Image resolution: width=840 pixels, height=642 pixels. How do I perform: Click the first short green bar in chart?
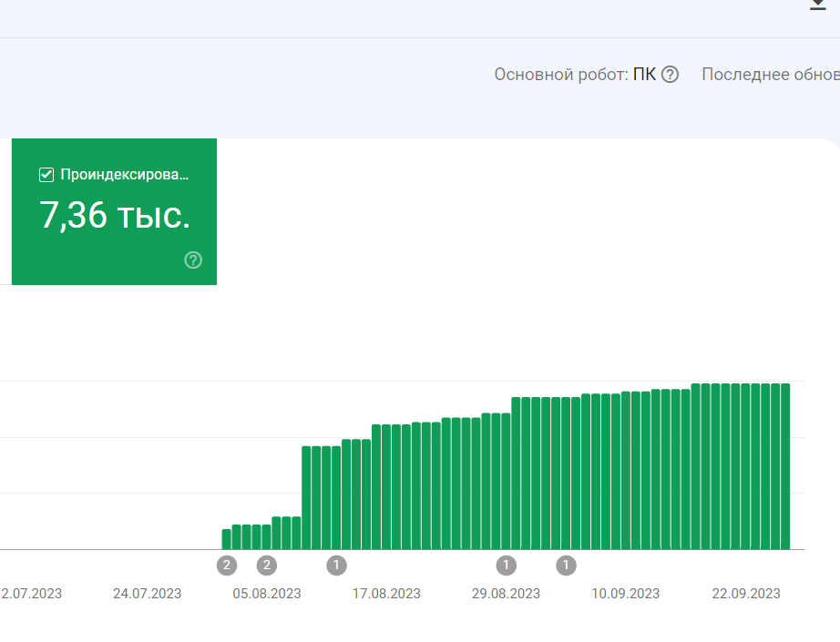point(227,539)
